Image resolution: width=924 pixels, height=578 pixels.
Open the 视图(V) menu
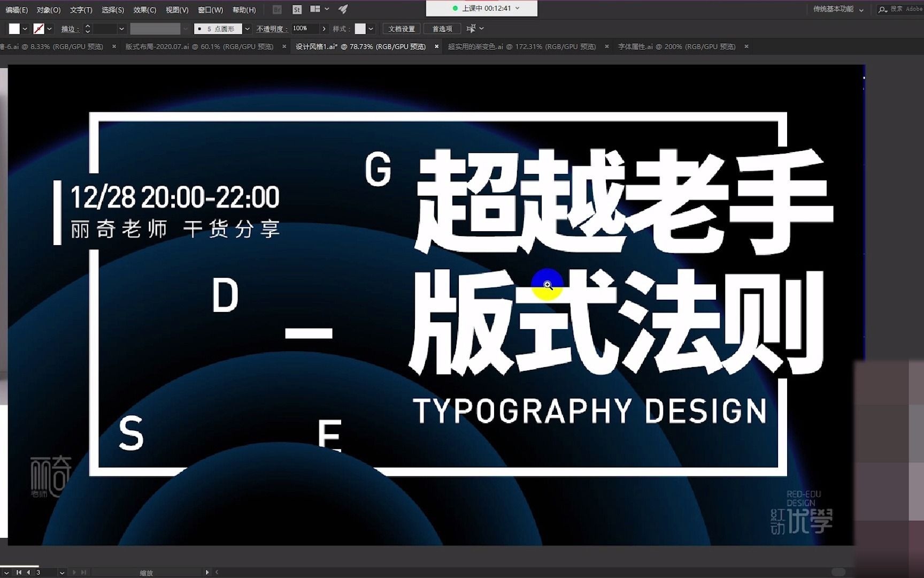coord(177,10)
